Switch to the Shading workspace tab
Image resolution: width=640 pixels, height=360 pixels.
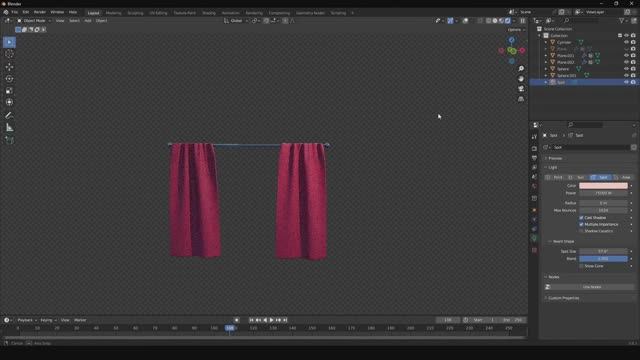(209, 13)
